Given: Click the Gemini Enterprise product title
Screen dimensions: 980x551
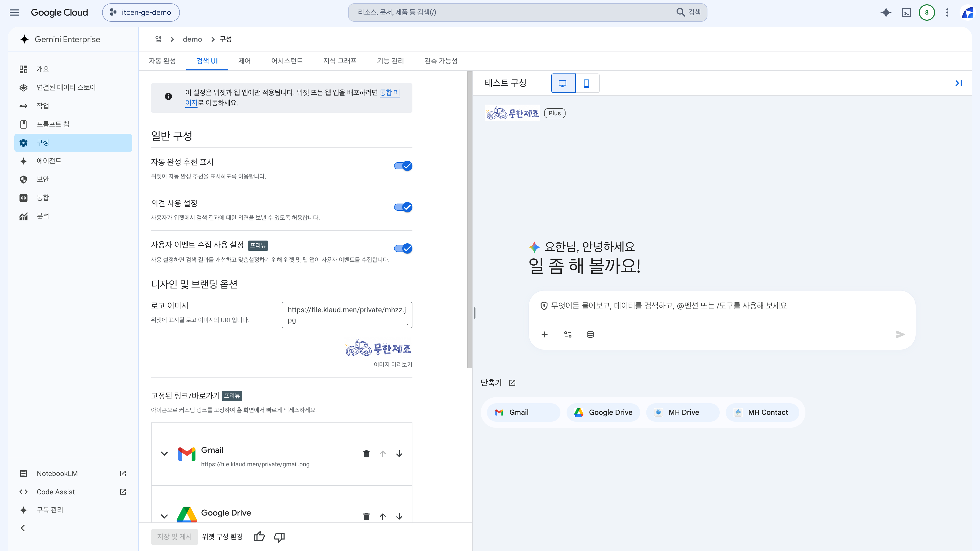Looking at the screenshot, I should (67, 39).
